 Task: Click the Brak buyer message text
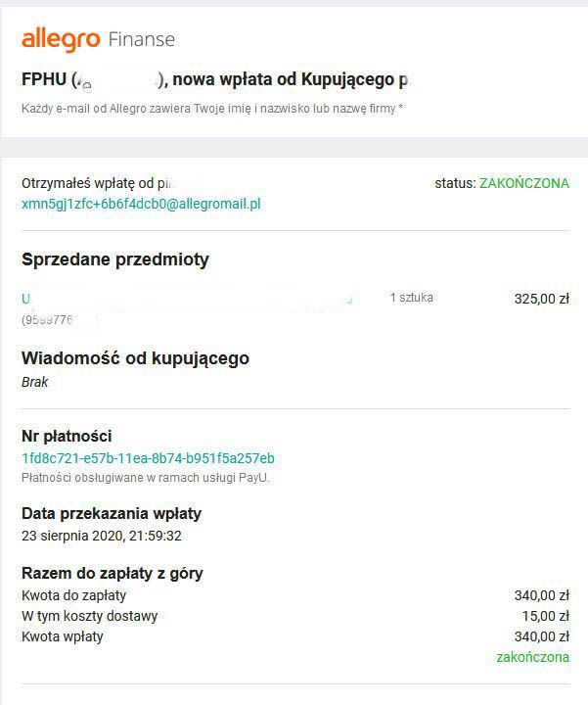(x=35, y=382)
